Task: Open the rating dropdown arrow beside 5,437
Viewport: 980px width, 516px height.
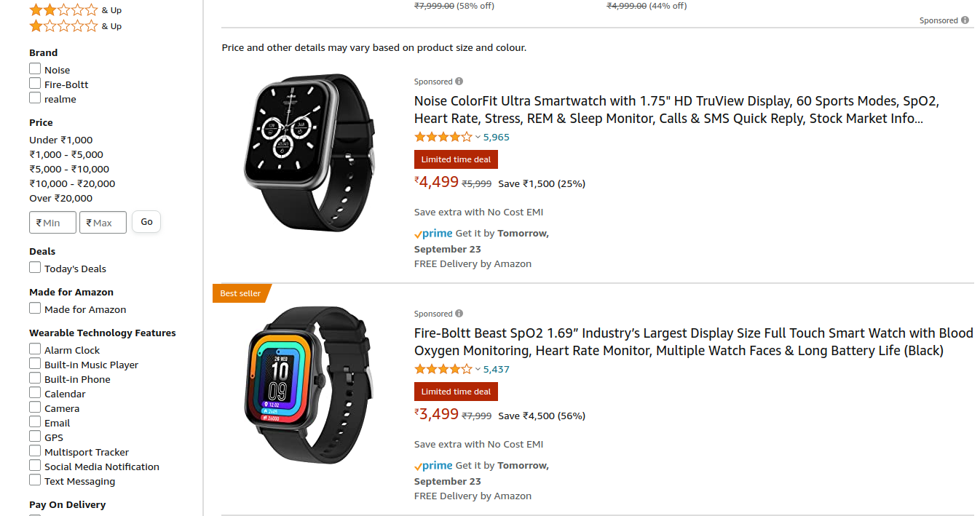Action: coord(478,369)
